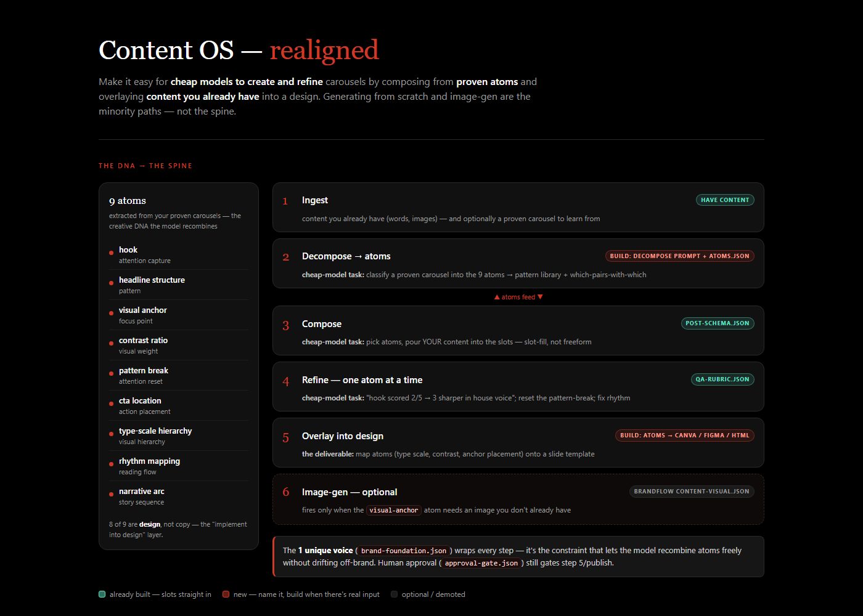Click Build: Atoms to Canva / Figma / HTML badge
Image resolution: width=863 pixels, height=616 pixels.
[x=685, y=436]
